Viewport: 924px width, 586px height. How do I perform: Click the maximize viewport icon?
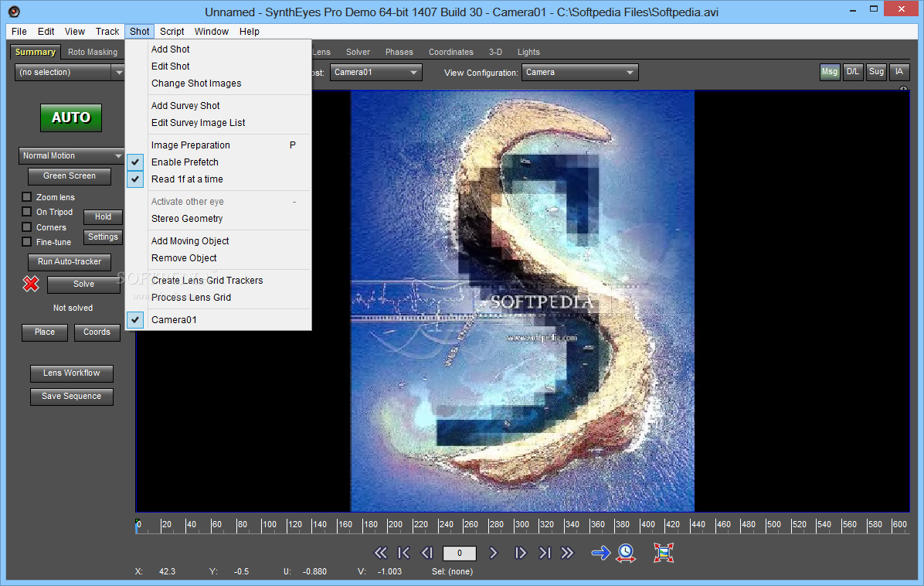point(663,553)
